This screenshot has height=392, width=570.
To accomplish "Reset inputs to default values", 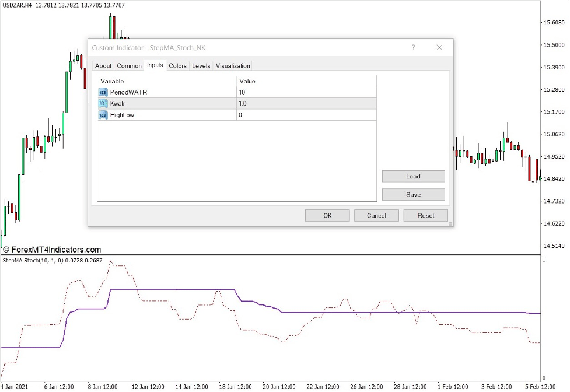I will [425, 215].
